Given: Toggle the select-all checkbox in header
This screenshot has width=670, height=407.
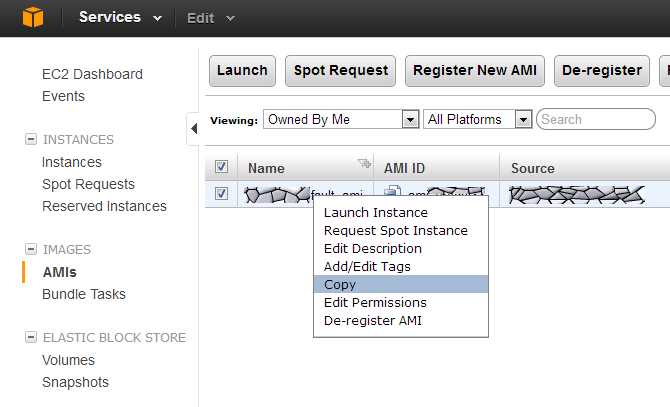Looking at the screenshot, I should [221, 167].
